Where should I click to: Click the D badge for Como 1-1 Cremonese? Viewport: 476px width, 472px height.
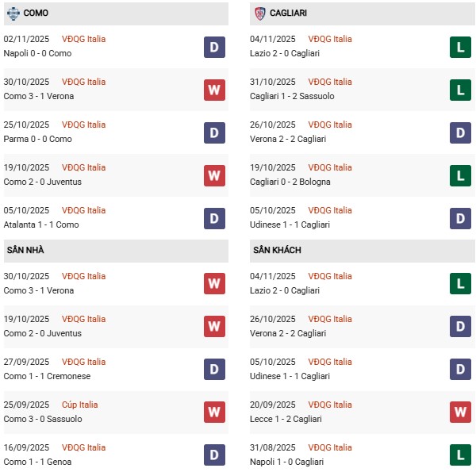pos(214,370)
